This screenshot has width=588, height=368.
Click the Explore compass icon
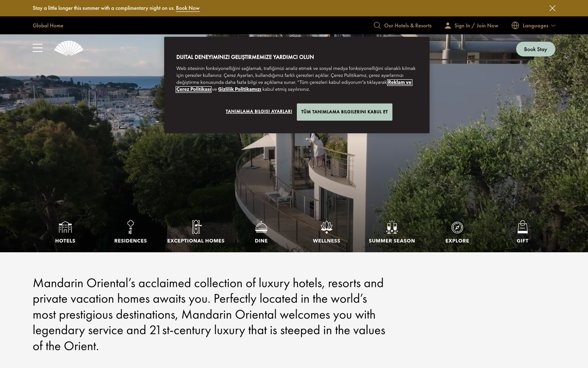[457, 227]
